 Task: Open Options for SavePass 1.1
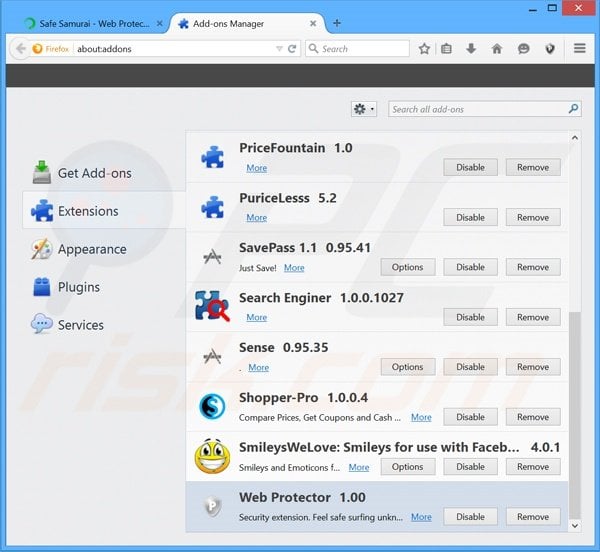tap(408, 267)
